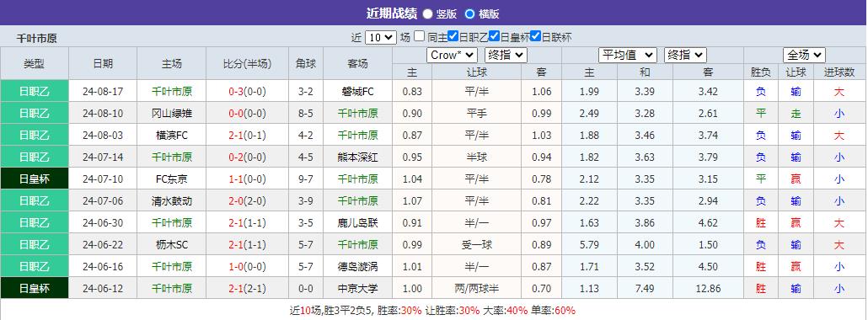Open 清水鼓动 team link
The width and height of the screenshot is (868, 320).
[x=172, y=201]
